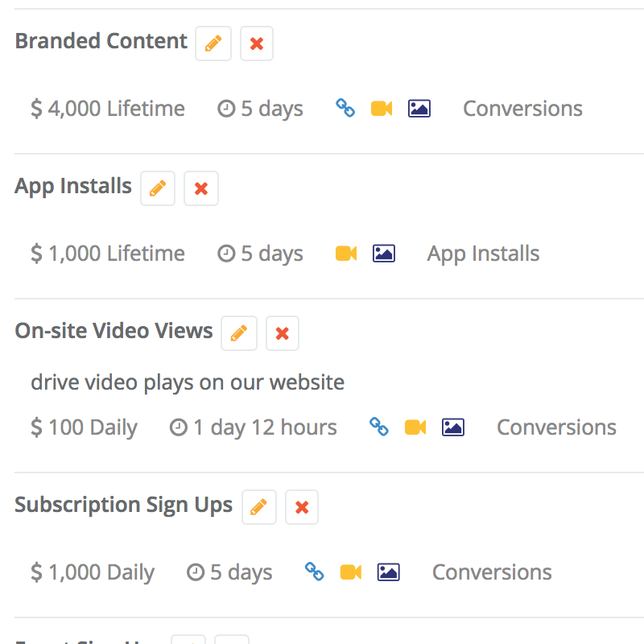Screen dimensions: 644x644
Task: Click video icon in Subscription Sign Ups row
Action: (x=351, y=572)
